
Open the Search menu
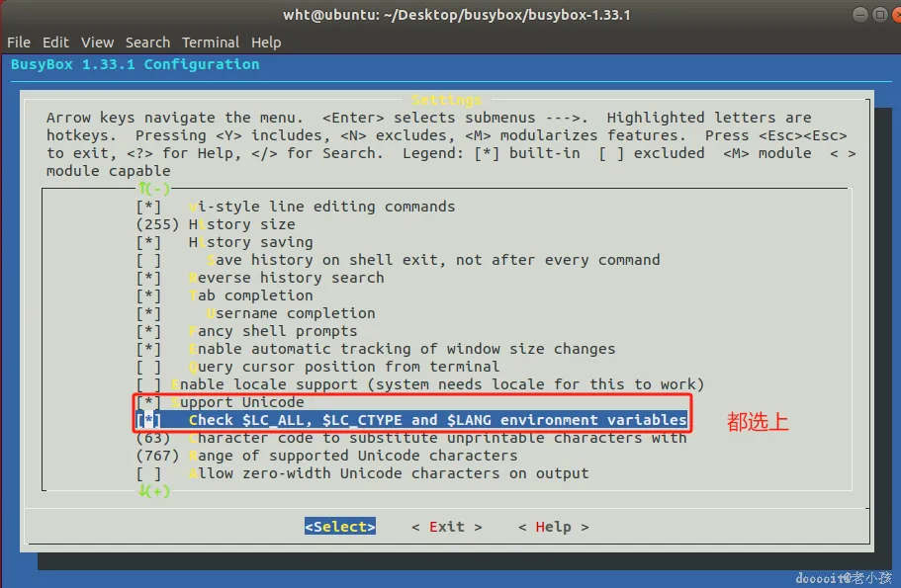tap(147, 42)
